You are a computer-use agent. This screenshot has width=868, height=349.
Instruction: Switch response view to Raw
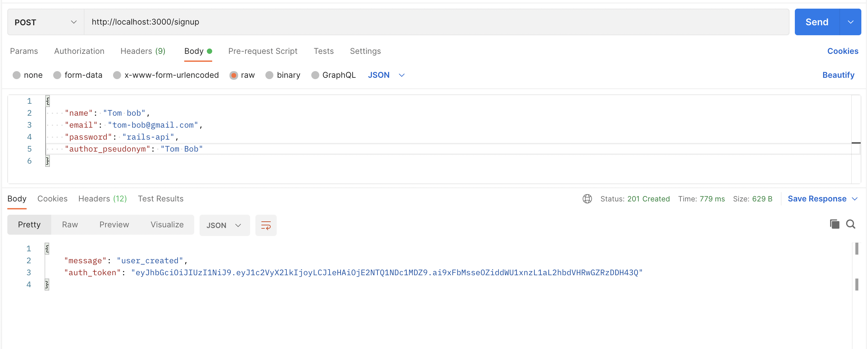click(x=70, y=224)
